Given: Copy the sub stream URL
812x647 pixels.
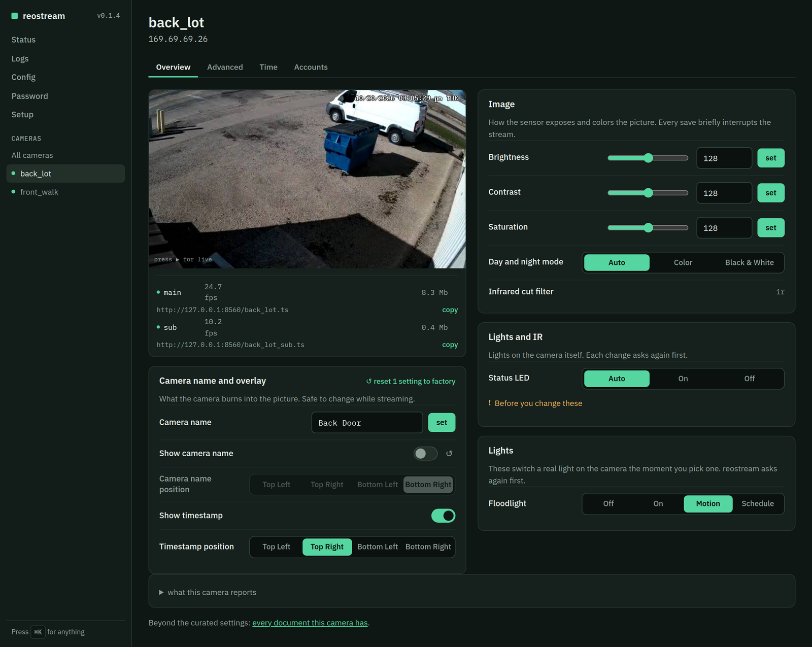Looking at the screenshot, I should pyautogui.click(x=450, y=345).
